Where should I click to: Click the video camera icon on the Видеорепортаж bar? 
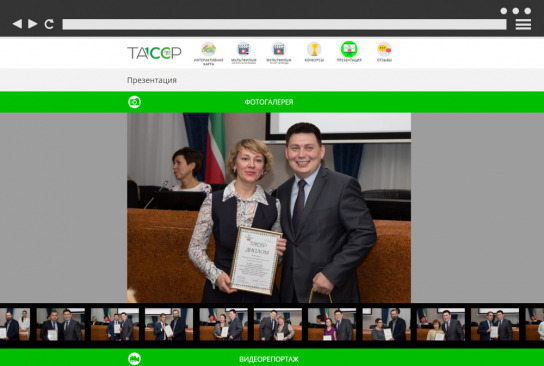click(x=134, y=359)
